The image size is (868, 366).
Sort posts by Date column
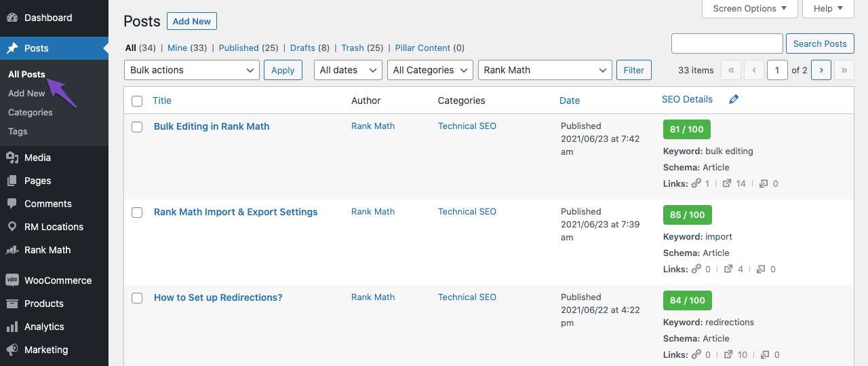tap(570, 100)
